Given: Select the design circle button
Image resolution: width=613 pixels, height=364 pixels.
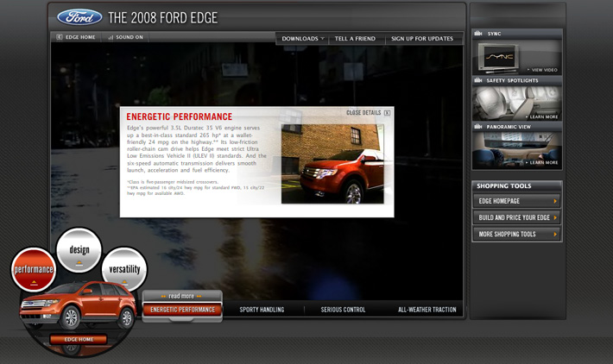Looking at the screenshot, I should point(79,250).
